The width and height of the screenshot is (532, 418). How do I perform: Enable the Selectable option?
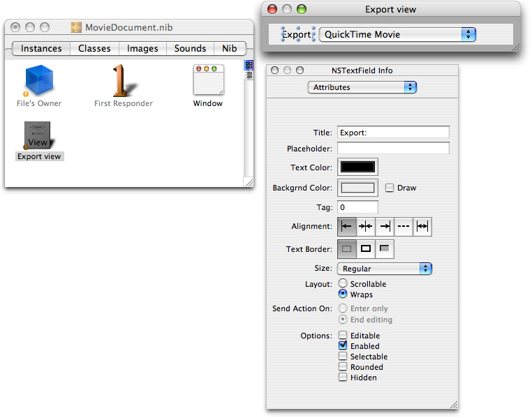pos(343,357)
